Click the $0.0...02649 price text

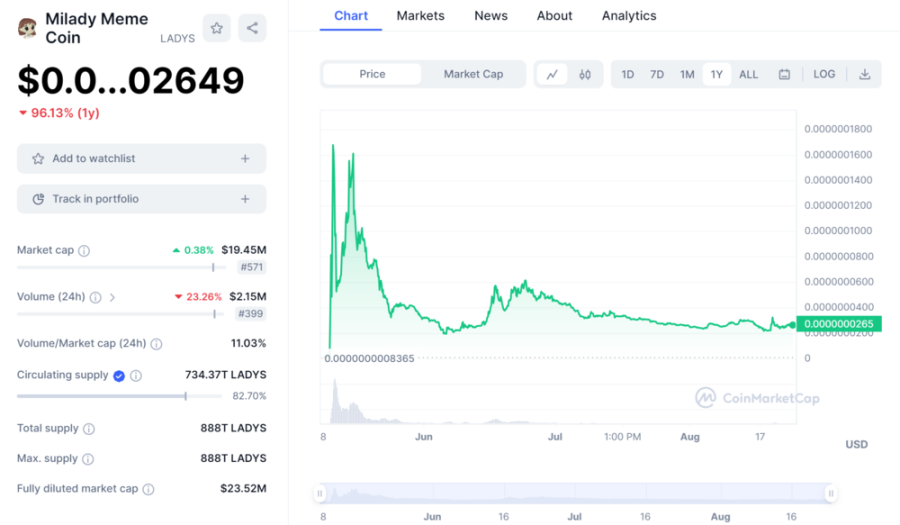131,80
